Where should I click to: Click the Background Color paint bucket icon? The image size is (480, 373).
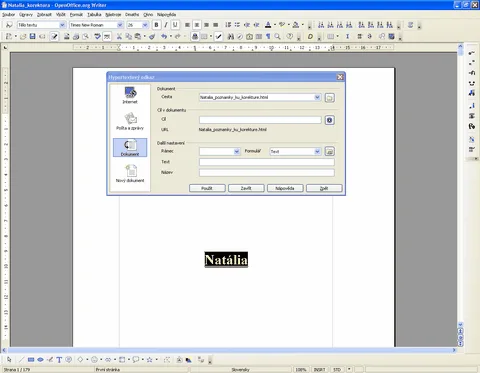tap(296, 25)
